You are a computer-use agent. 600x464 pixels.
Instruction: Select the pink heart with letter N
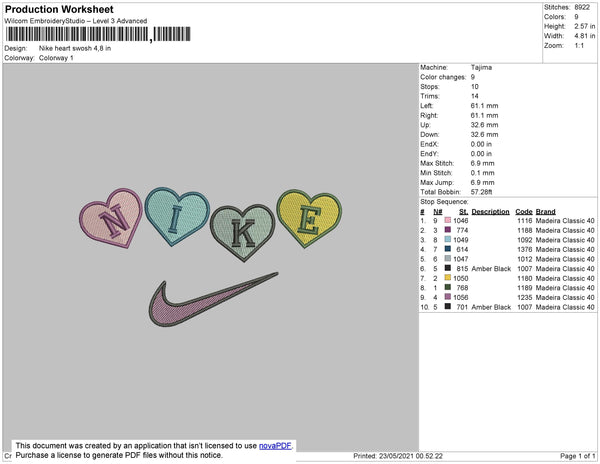[112, 218]
